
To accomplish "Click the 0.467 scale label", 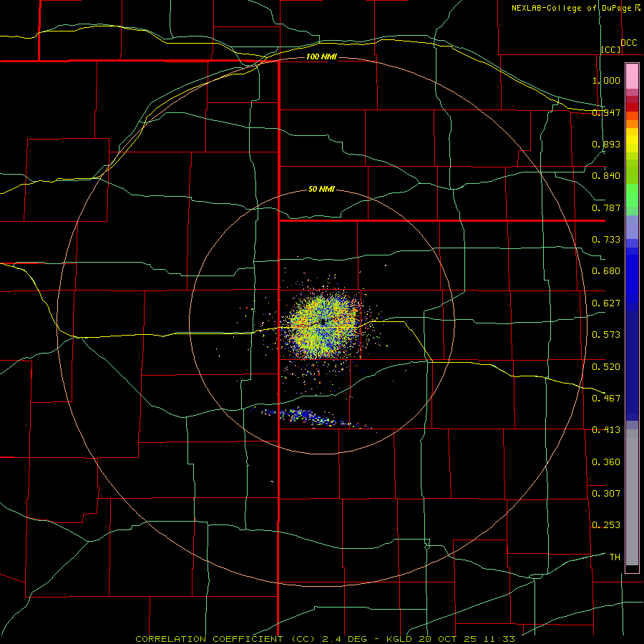I will pyautogui.click(x=606, y=398).
